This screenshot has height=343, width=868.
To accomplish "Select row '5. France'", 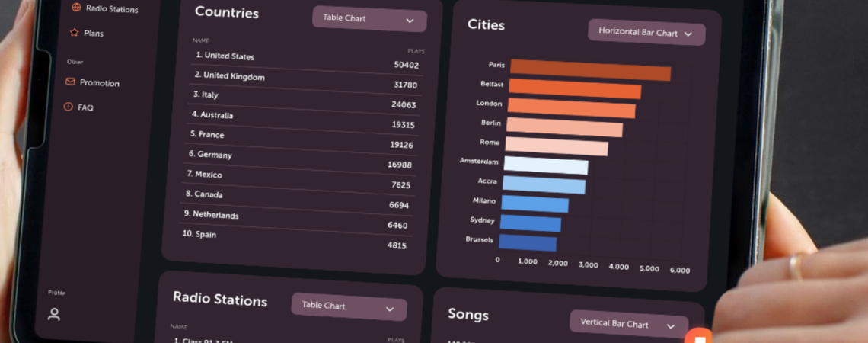I will tap(302, 139).
